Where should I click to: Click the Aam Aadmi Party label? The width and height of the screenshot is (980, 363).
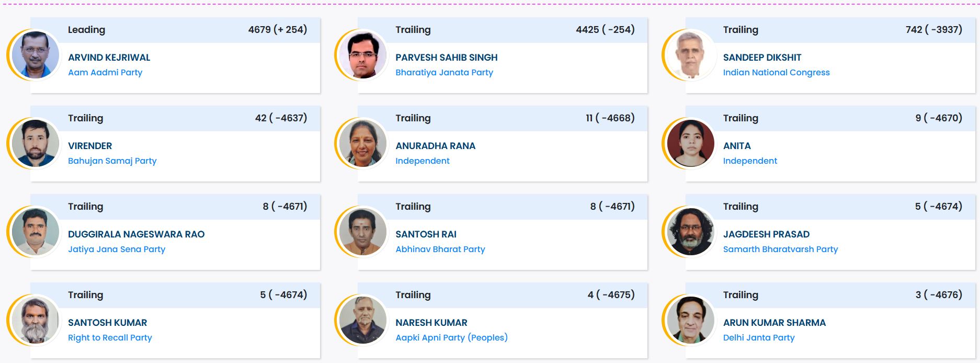pos(105,72)
